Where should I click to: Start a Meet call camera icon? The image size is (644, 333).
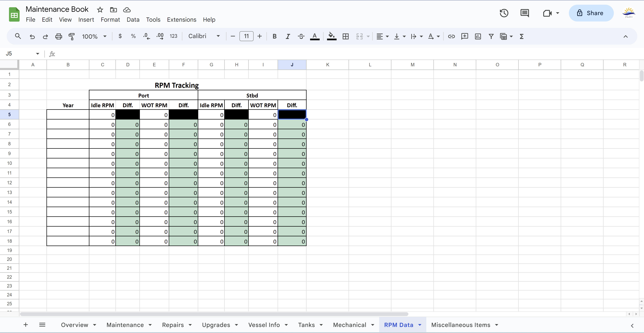547,13
